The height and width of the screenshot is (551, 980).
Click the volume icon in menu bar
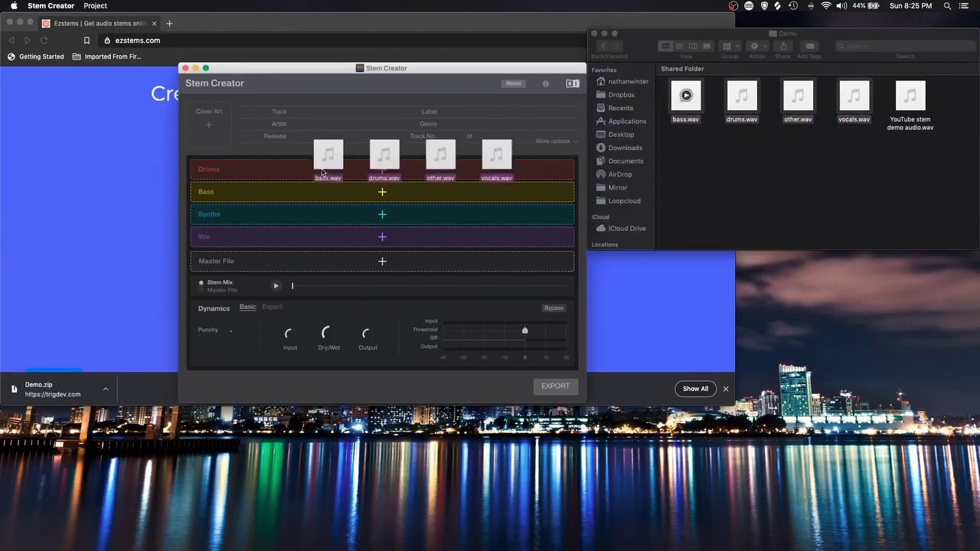(841, 6)
